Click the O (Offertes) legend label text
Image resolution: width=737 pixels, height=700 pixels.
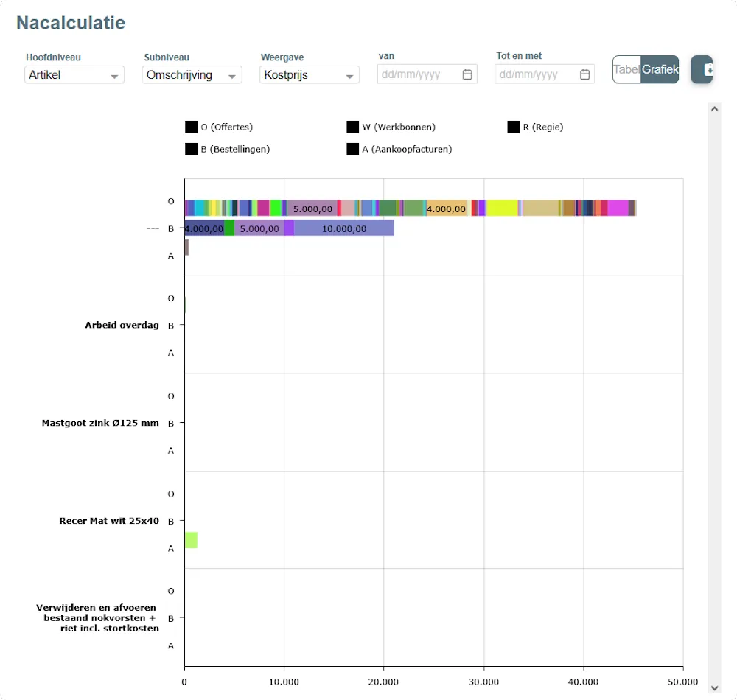[x=226, y=127]
